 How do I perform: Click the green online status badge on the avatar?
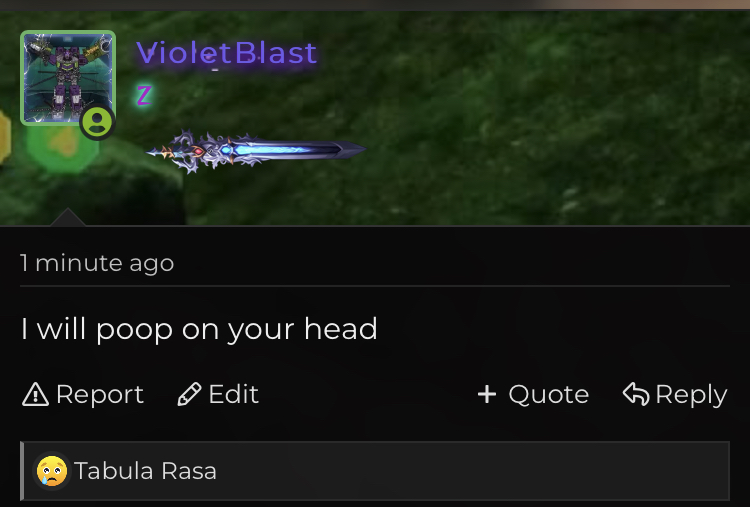coord(97,122)
